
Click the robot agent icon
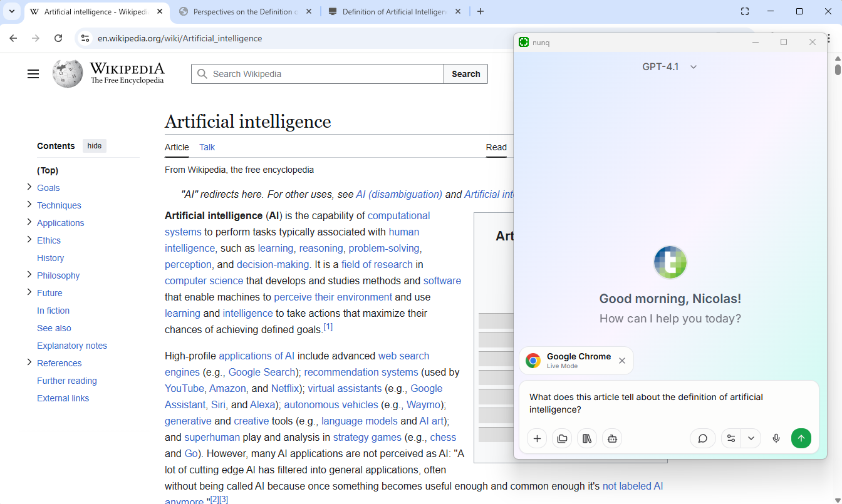point(612,438)
